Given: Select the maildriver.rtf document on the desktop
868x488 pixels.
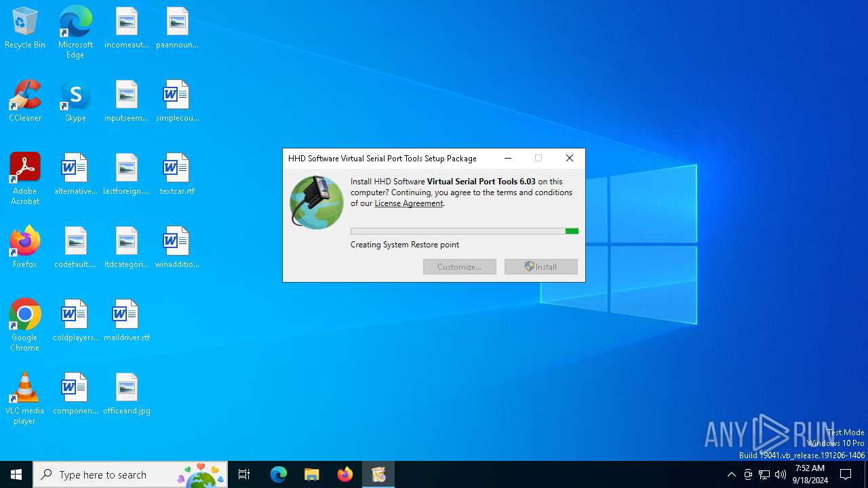Looking at the screenshot, I should (x=127, y=321).
